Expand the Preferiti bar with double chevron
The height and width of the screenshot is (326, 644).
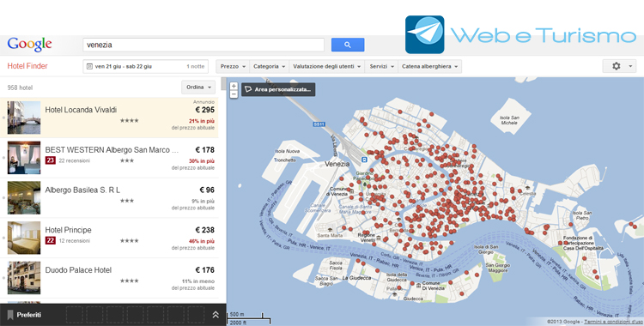pos(216,315)
